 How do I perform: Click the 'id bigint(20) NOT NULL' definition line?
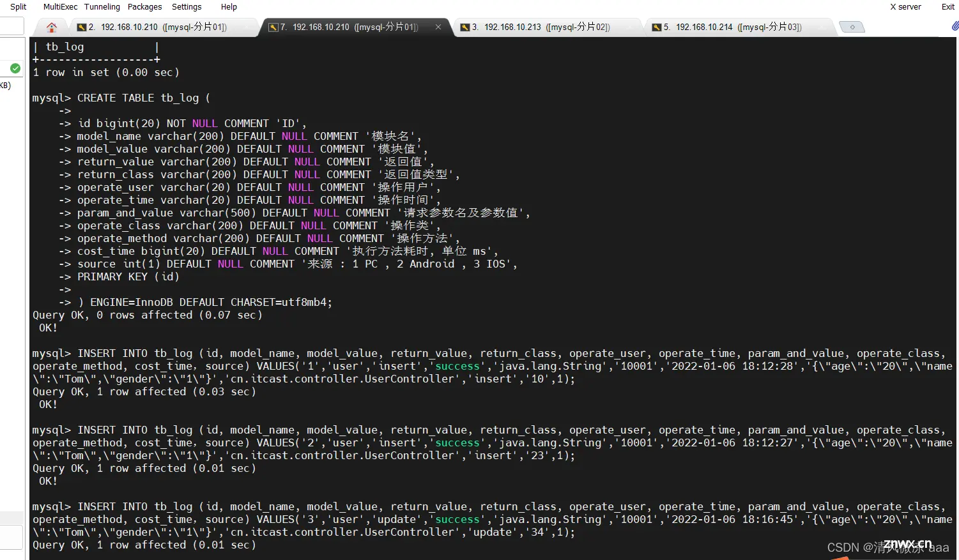[192, 123]
